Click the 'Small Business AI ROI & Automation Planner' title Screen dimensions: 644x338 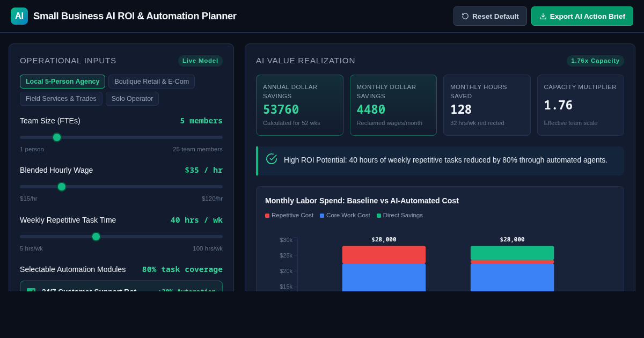pyautogui.click(x=135, y=16)
